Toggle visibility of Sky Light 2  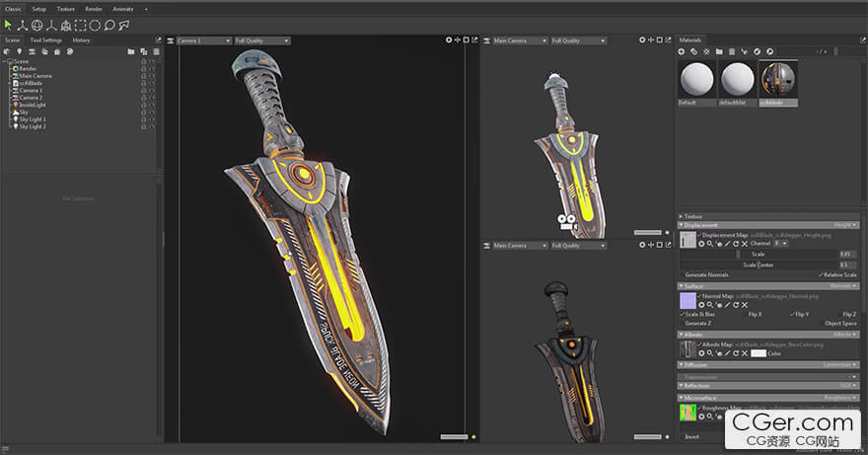[x=152, y=127]
